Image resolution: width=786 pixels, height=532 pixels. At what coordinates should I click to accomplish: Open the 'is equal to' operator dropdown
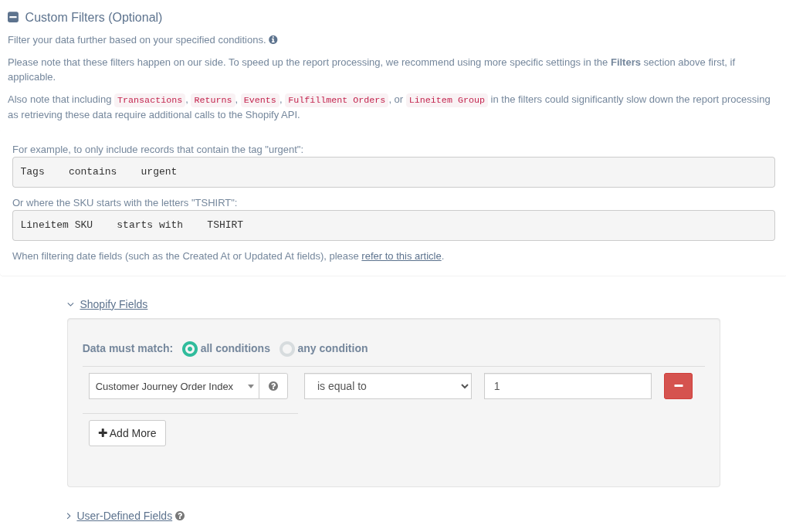[x=388, y=386]
